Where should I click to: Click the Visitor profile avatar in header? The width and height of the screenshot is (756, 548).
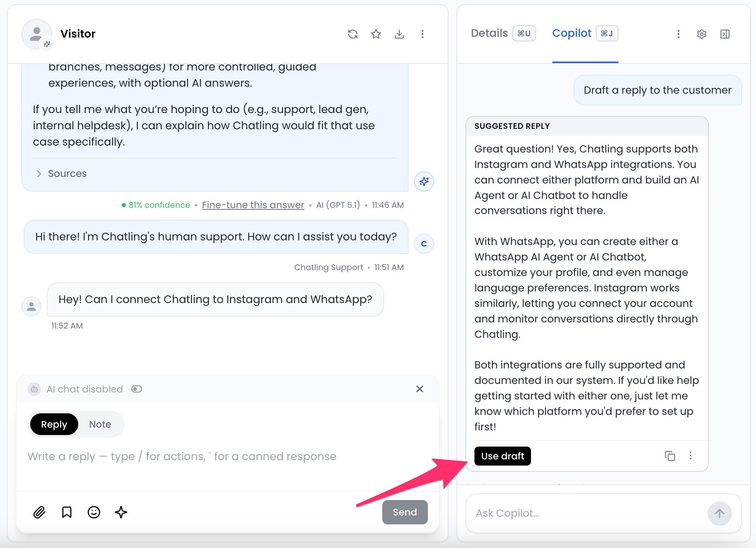(37, 34)
